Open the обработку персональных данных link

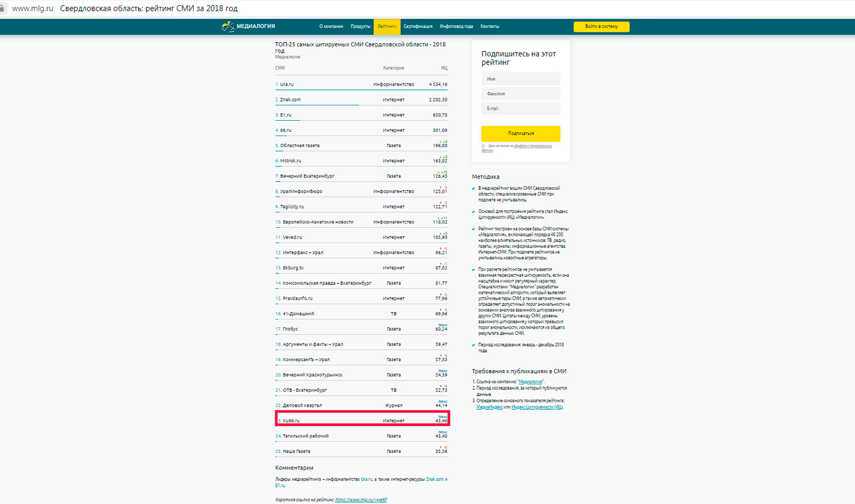pyautogui.click(x=532, y=146)
